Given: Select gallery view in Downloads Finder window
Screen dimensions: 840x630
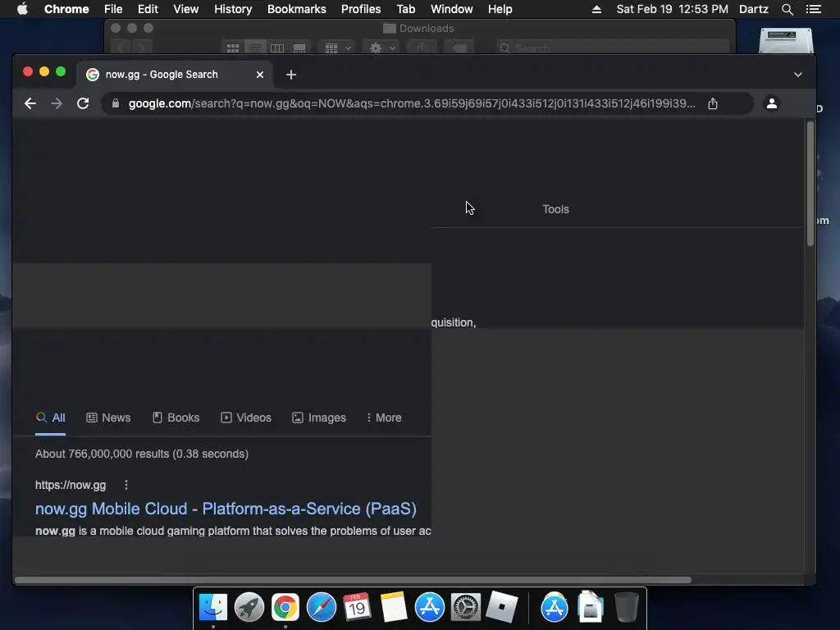Looking at the screenshot, I should (299, 48).
